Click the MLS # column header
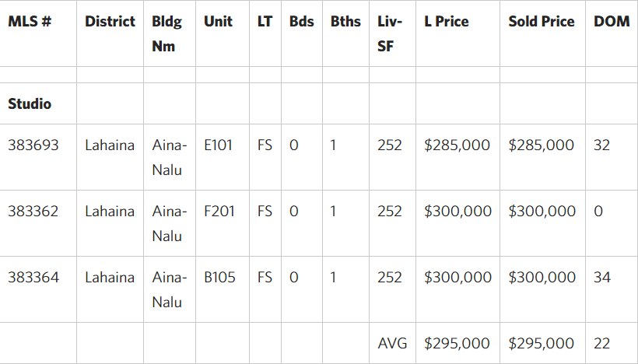This screenshot has width=638, height=364. 30,22
